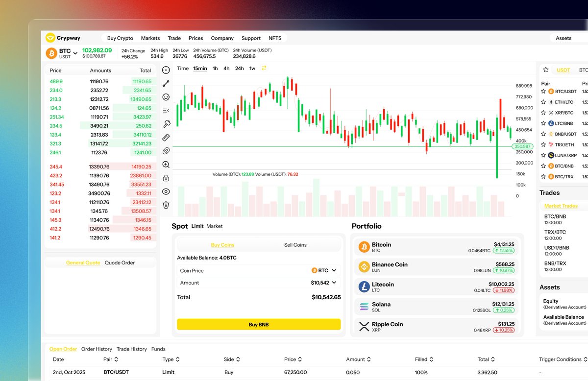
Task: Open the Quode Order tab
Action: (120, 263)
